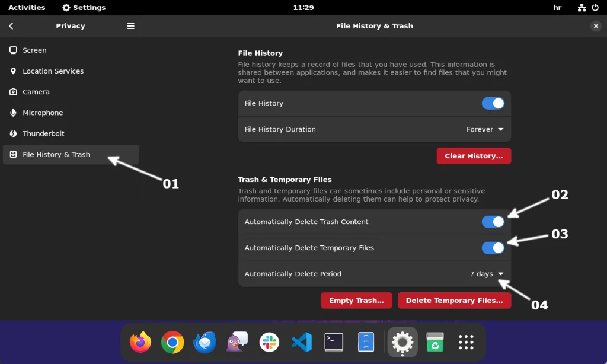Open Location Services settings
Screen dimensions: 607x364
click(52, 71)
